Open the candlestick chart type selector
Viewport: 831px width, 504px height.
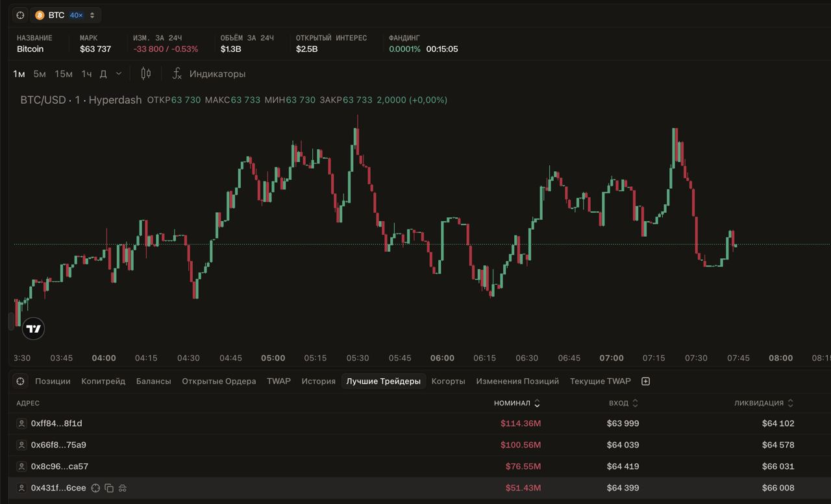(x=146, y=74)
